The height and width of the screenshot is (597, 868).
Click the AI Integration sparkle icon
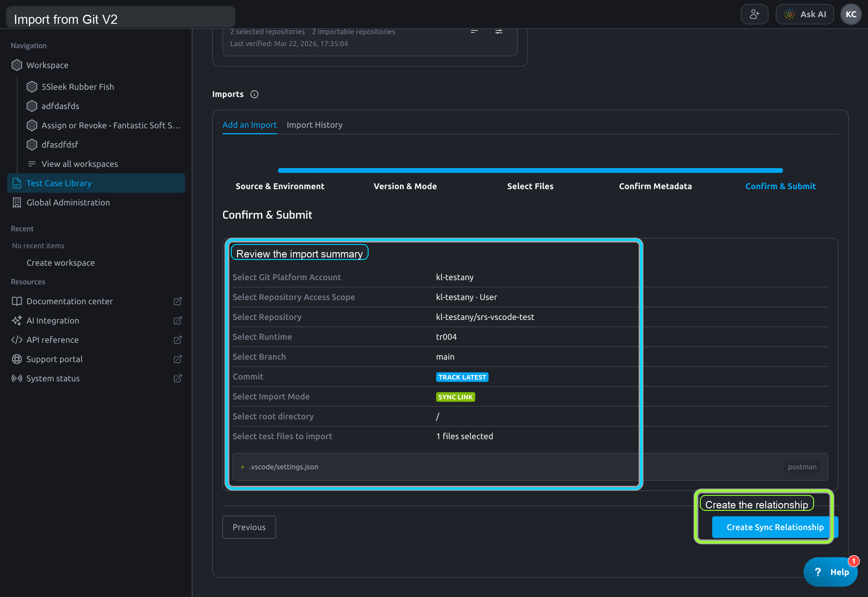tap(17, 320)
